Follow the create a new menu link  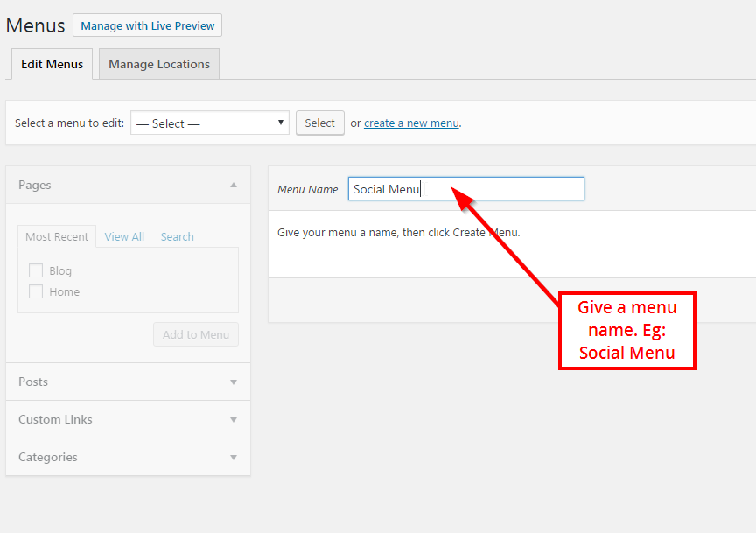[411, 123]
